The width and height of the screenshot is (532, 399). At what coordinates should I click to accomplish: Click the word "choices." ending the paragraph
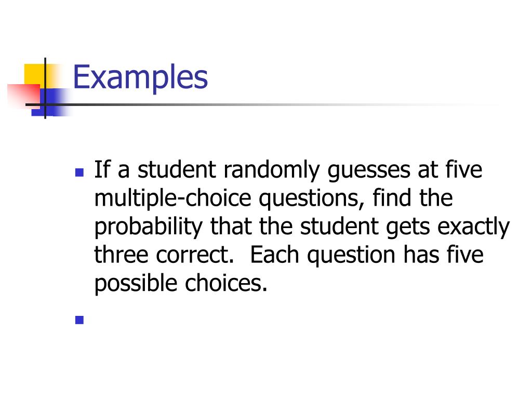[x=227, y=283]
